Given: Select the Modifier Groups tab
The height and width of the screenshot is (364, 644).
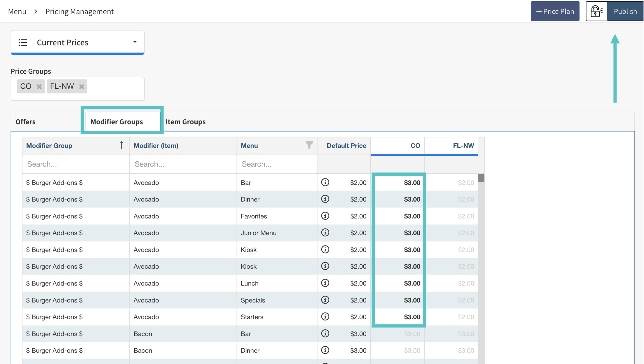Looking at the screenshot, I should (117, 122).
